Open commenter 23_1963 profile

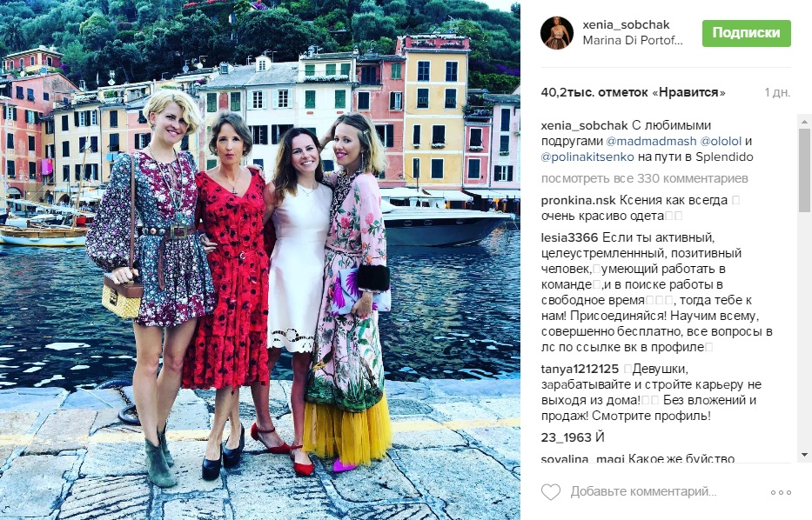pos(566,437)
